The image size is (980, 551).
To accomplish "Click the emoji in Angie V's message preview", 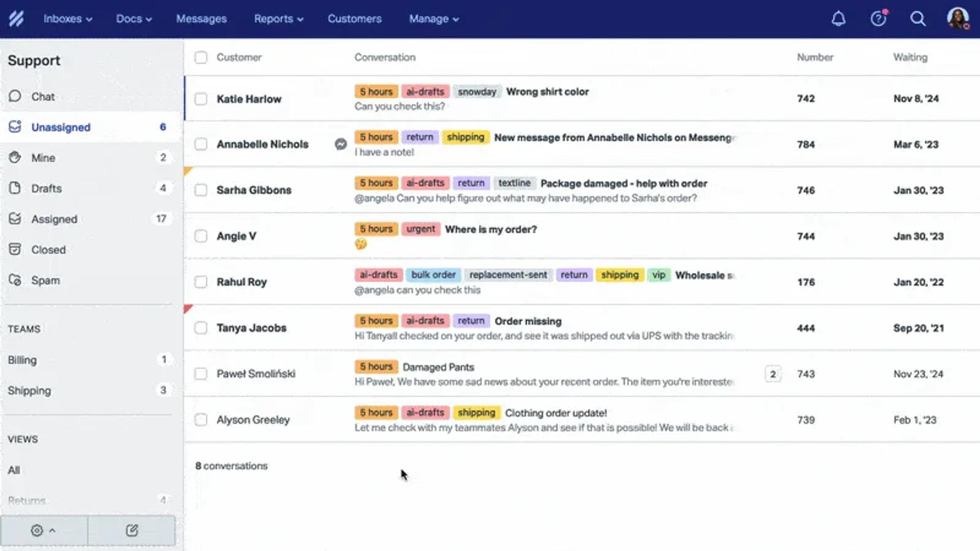I will coord(360,244).
